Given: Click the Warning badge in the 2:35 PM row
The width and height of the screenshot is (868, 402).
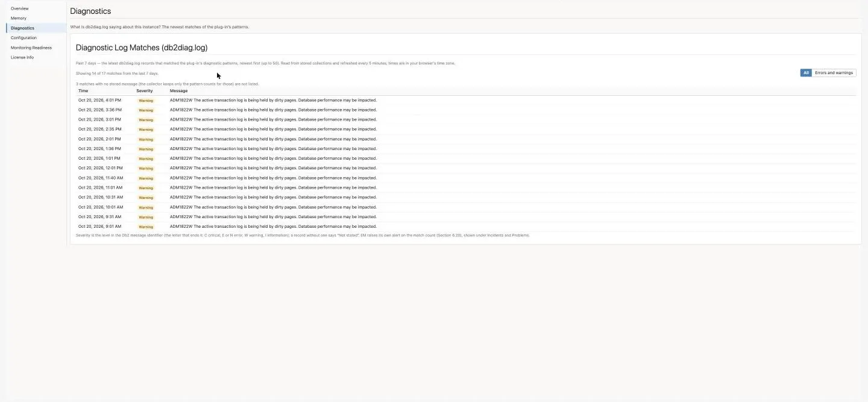Looking at the screenshot, I should (146, 130).
